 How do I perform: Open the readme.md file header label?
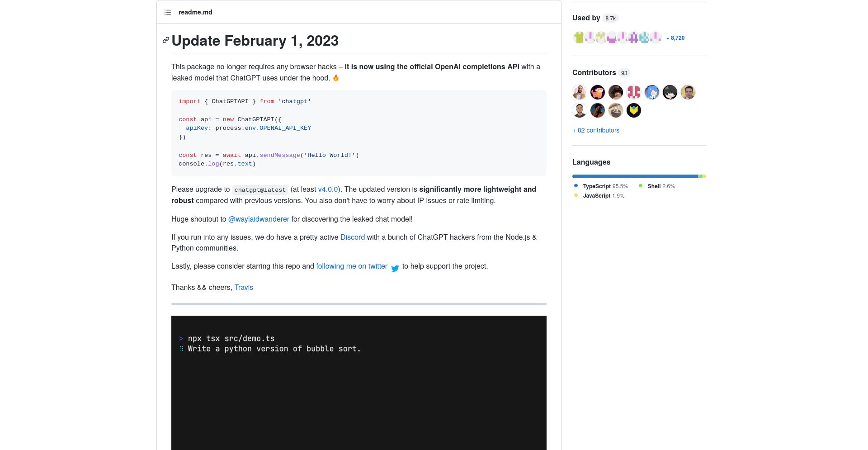[x=195, y=12]
